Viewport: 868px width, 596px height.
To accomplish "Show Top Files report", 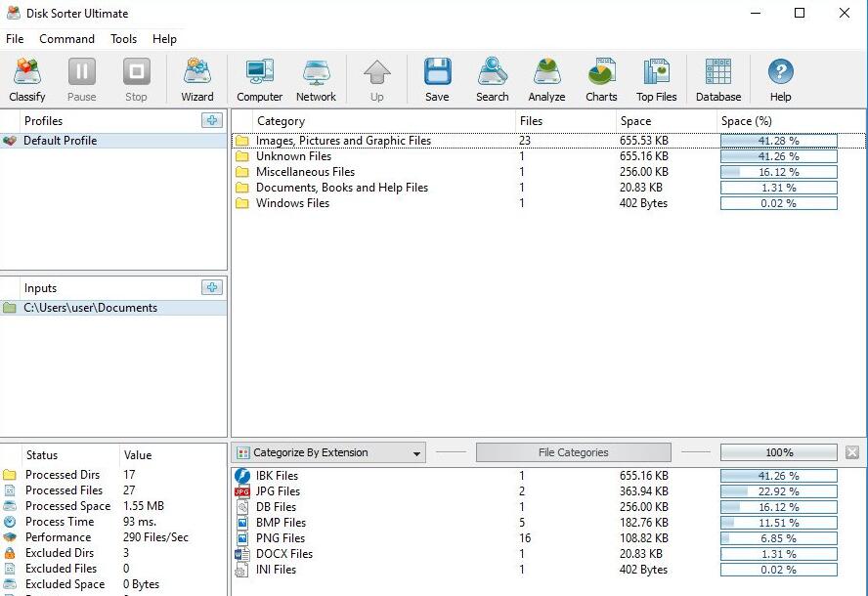I will click(x=657, y=80).
